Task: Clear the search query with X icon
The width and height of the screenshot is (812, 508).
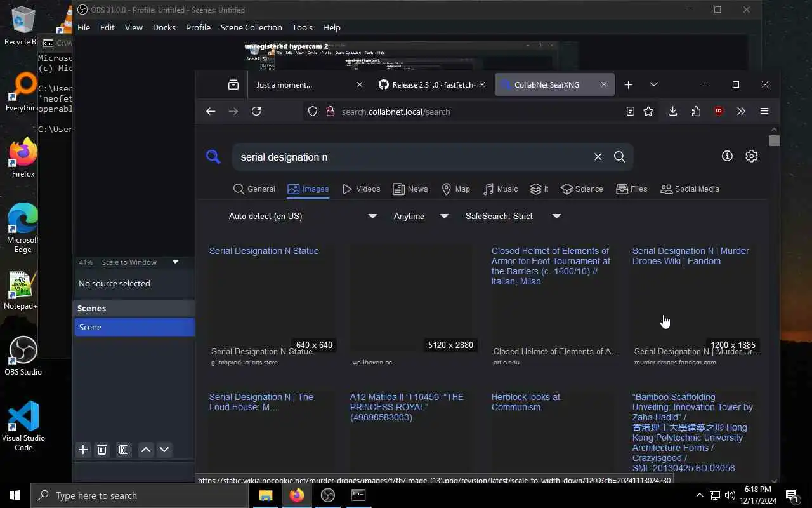Action: 598,157
